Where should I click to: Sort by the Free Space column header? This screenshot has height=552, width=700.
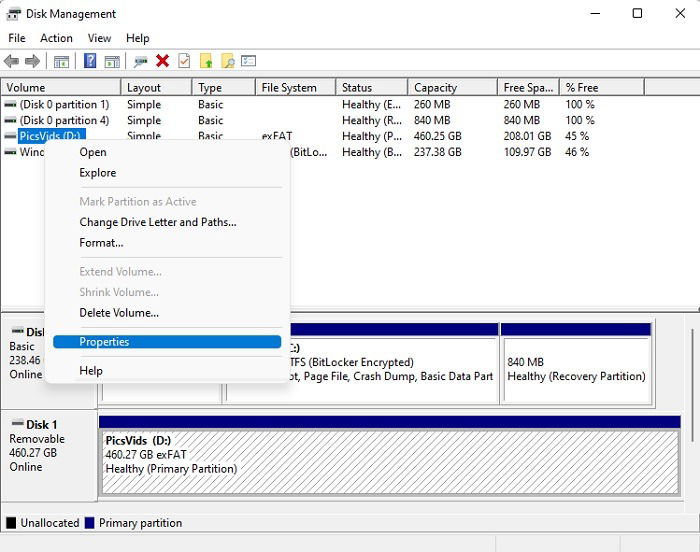pyautogui.click(x=529, y=88)
